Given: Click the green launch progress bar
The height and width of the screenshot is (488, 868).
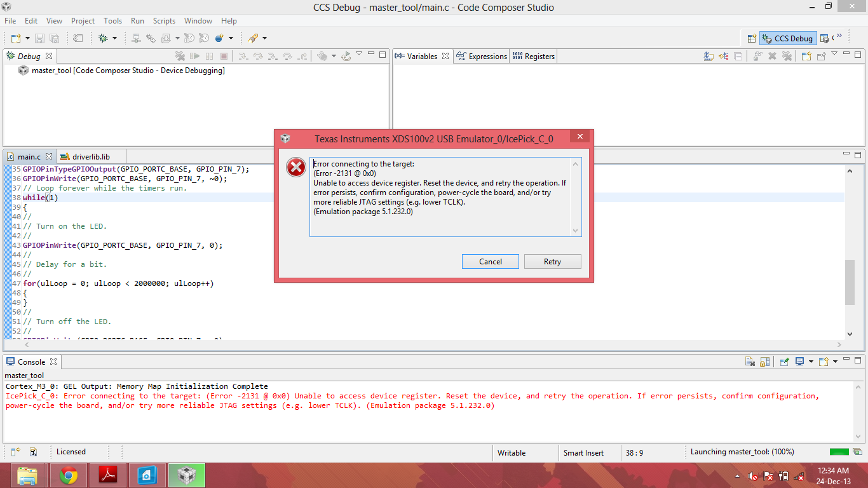Looking at the screenshot, I should coord(839,452).
